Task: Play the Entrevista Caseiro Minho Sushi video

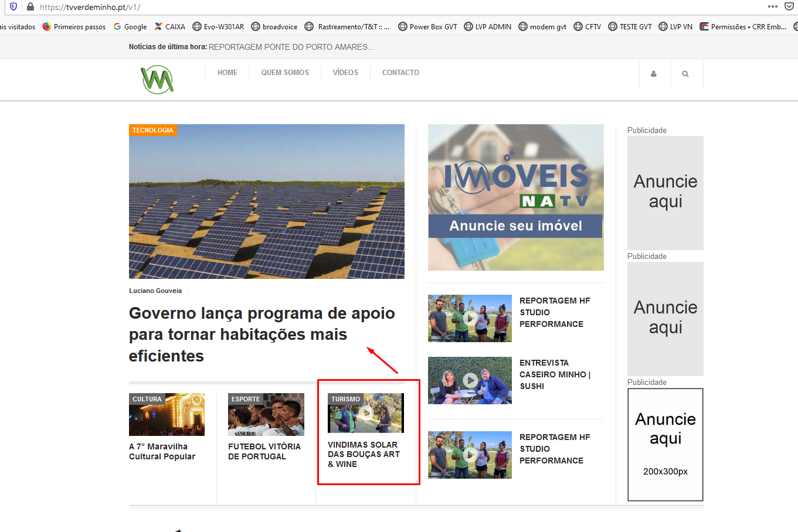Action: [x=470, y=380]
